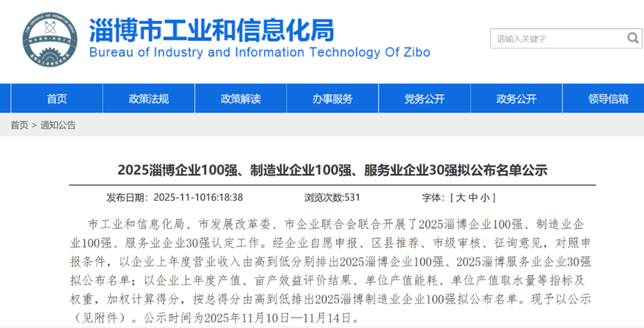Click the 浏览次数:531 view counter
Screen dimensions: 644x328
332,198
